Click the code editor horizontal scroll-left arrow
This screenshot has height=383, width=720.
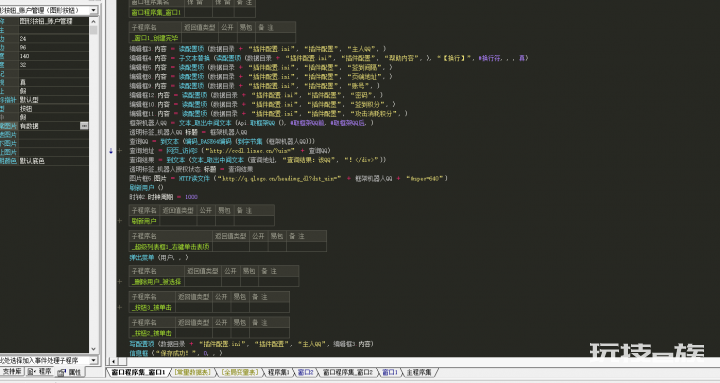coord(113,361)
